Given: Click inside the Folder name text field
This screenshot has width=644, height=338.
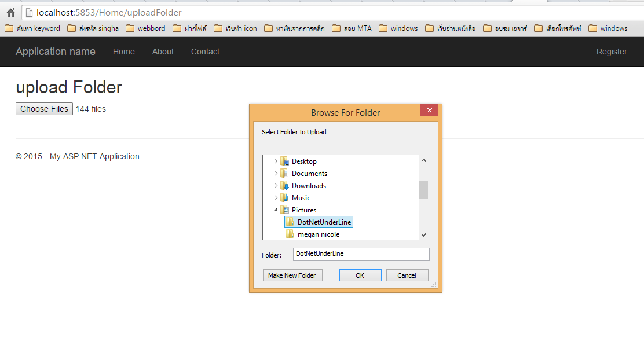Looking at the screenshot, I should pos(360,254).
